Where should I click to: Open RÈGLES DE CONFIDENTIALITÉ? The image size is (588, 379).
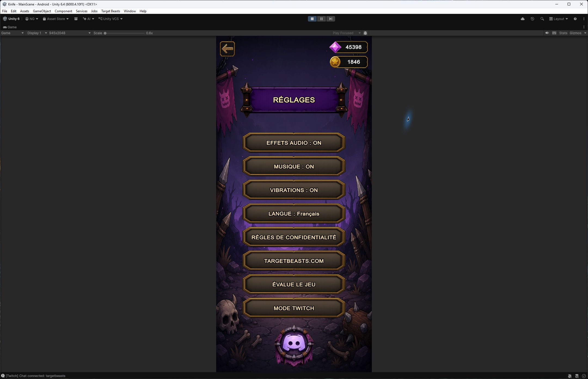[x=294, y=237]
